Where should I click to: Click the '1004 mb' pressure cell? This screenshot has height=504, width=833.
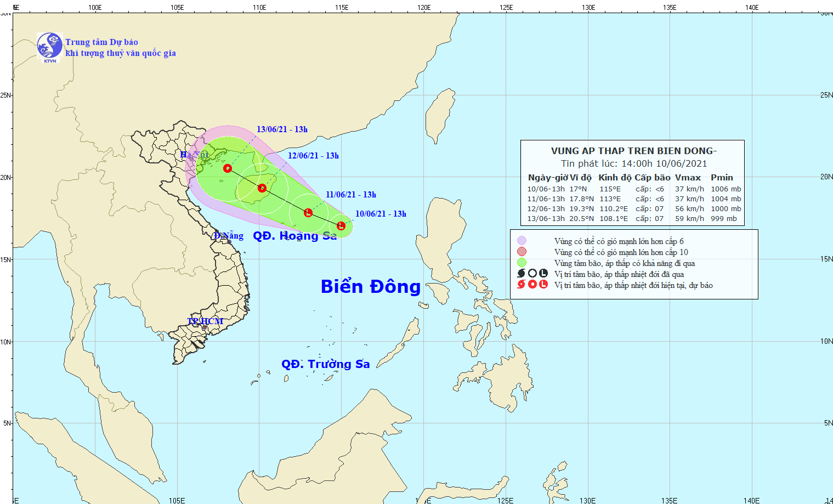coord(726,199)
